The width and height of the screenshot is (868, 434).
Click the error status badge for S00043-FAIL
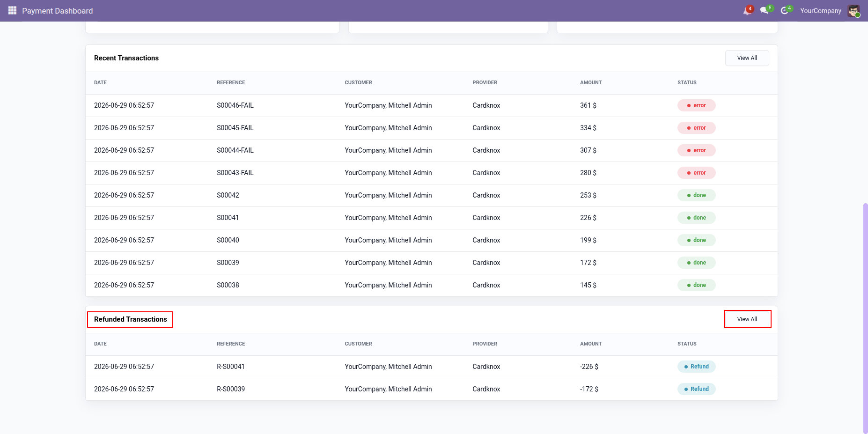click(x=696, y=173)
